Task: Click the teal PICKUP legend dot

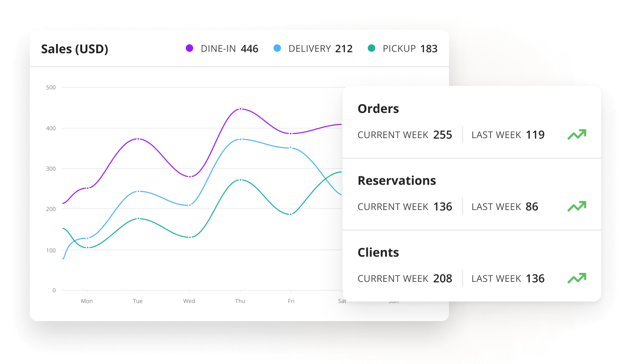Action: coord(372,48)
